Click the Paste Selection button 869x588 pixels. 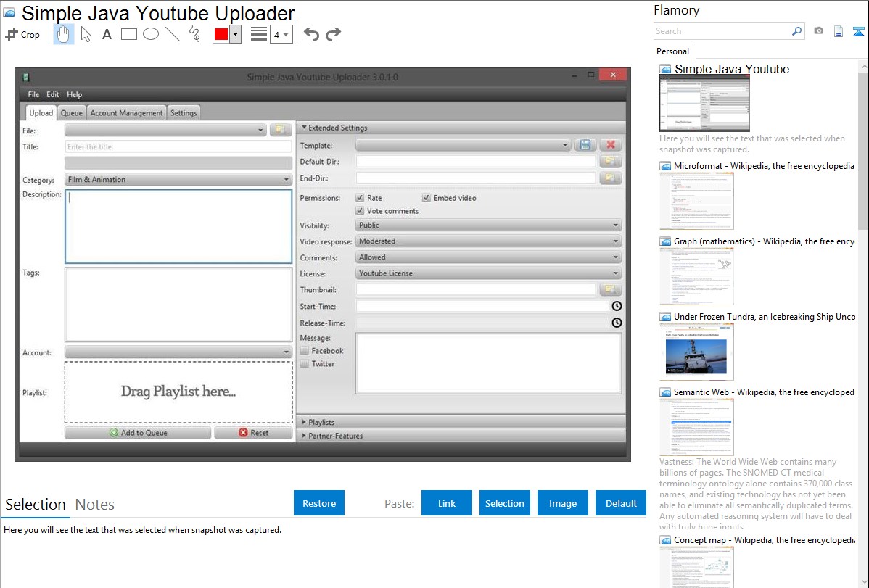504,503
